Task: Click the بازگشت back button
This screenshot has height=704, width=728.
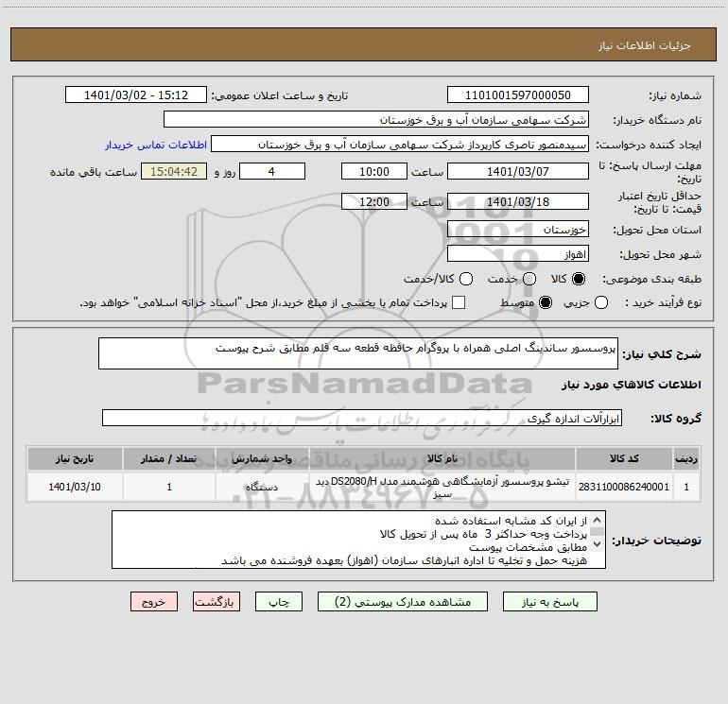Action: point(217,602)
